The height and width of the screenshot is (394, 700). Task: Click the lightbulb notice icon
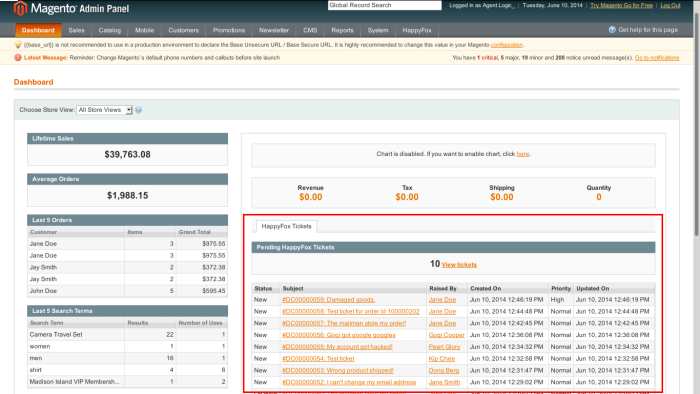pyautogui.click(x=18, y=45)
